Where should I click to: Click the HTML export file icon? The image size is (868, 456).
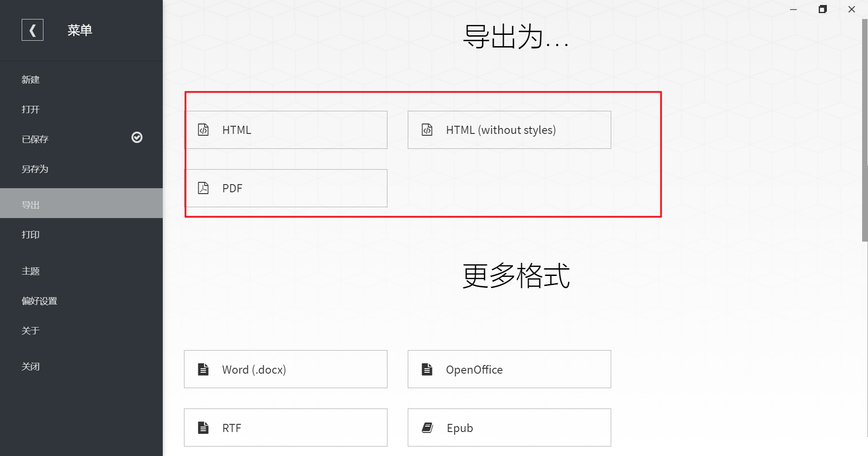point(203,129)
